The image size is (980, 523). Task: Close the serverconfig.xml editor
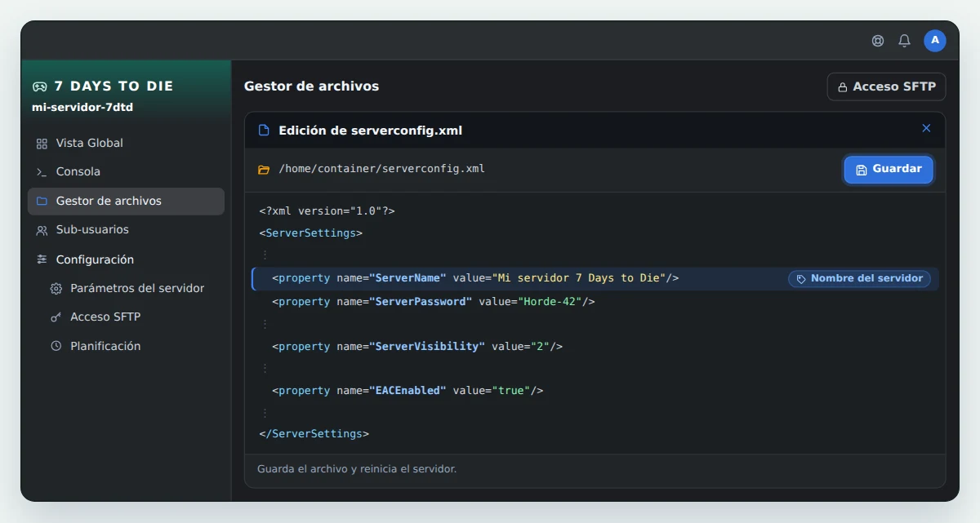pos(926,128)
